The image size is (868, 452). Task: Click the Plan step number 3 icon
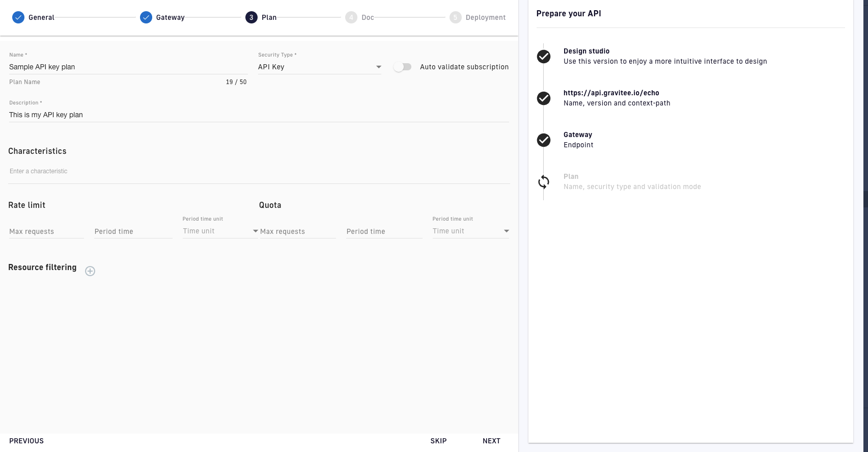click(251, 17)
